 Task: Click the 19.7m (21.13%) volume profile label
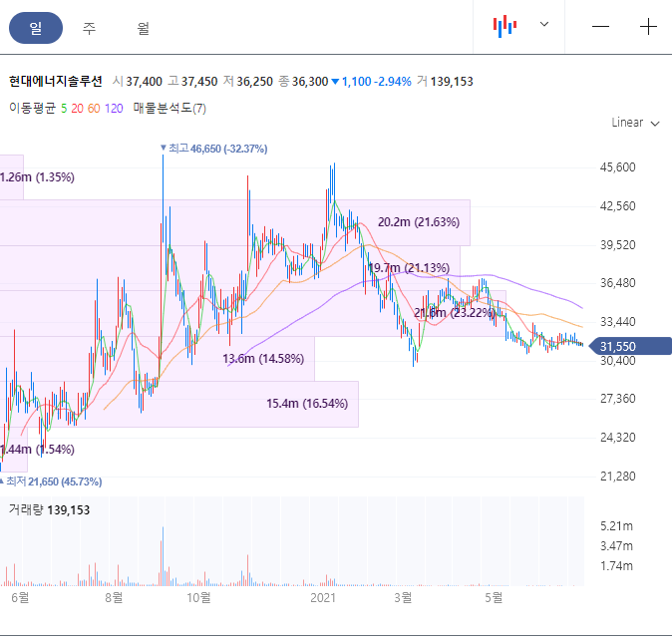click(409, 268)
